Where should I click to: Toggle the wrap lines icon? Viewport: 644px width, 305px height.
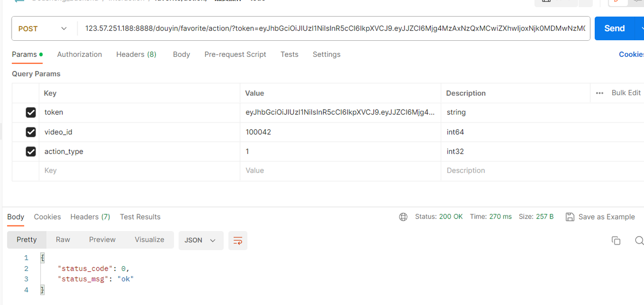238,241
